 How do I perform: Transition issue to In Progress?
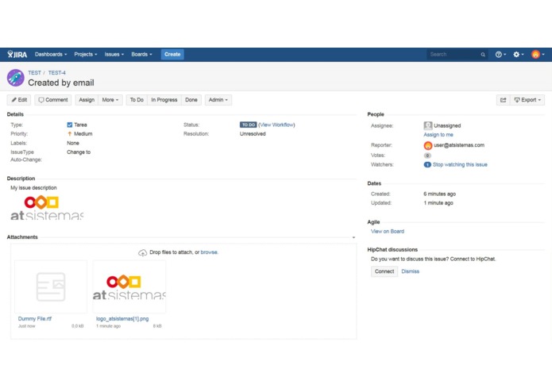coord(164,100)
